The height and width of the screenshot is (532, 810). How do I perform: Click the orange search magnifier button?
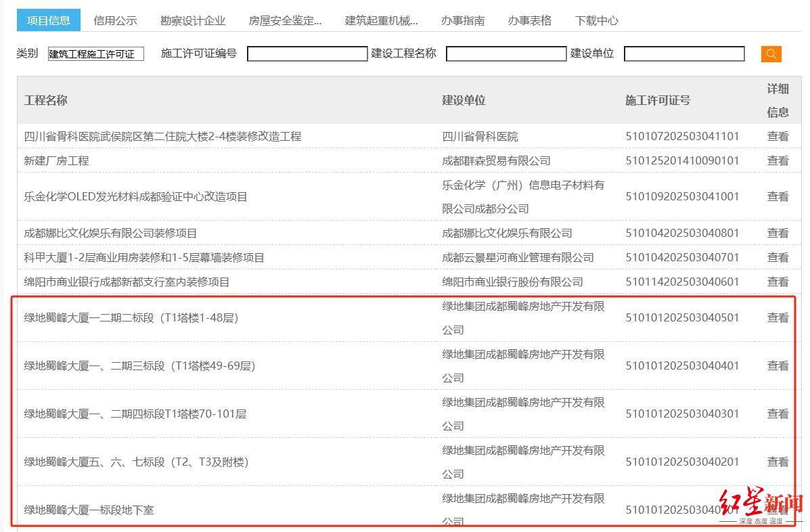[x=771, y=53]
